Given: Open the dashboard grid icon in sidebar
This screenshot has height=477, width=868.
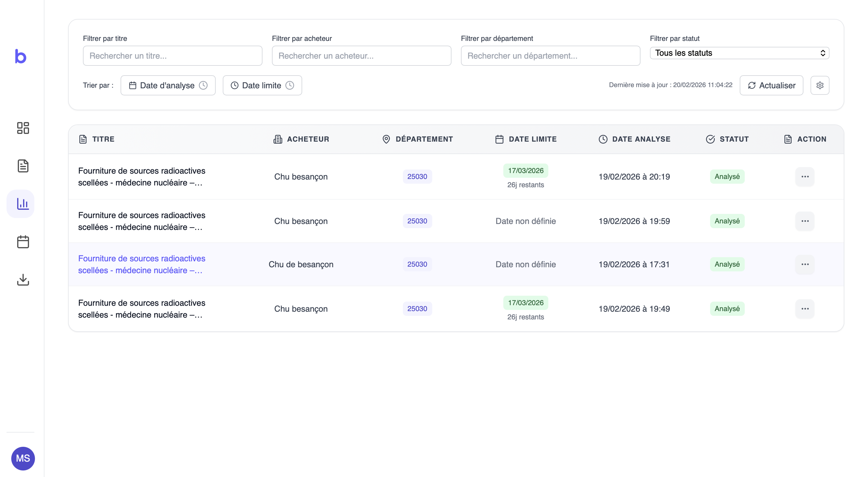Looking at the screenshot, I should click(23, 128).
